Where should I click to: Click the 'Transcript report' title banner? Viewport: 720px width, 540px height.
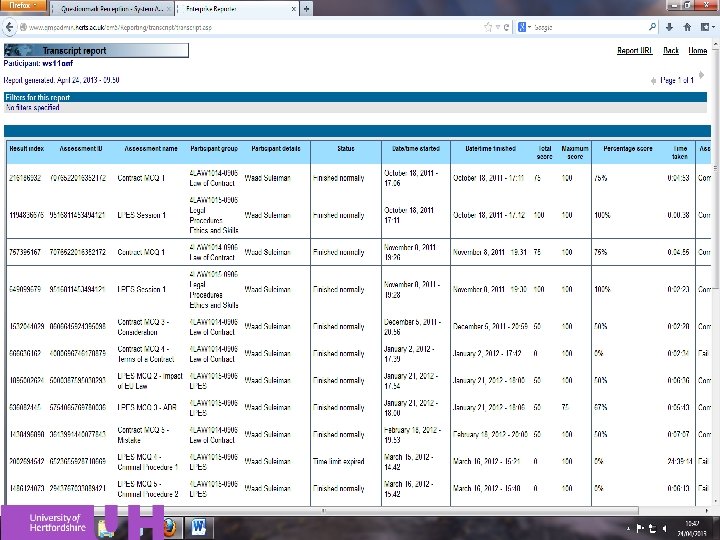point(96,51)
